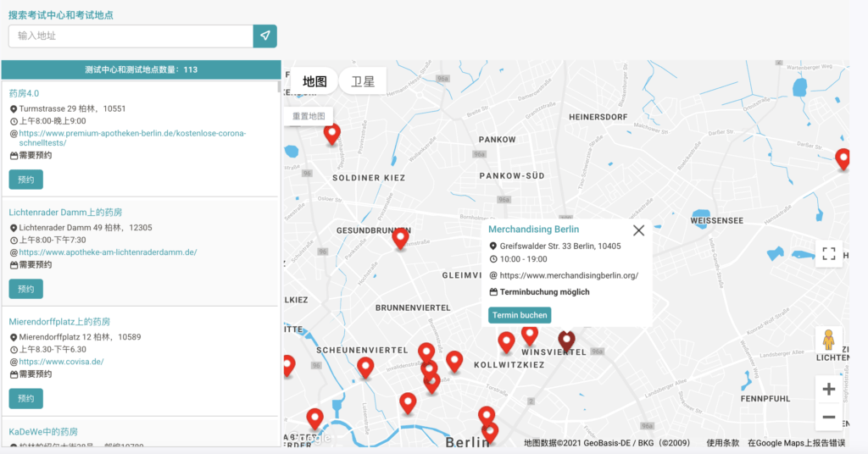The width and height of the screenshot is (868, 454).
Task: Select the Street View pegman icon
Action: (828, 340)
